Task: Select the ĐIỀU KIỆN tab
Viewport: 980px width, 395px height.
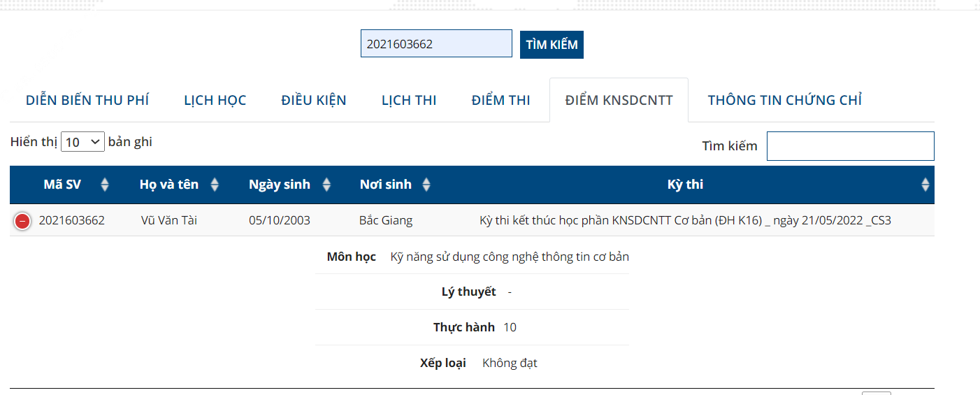Action: click(314, 100)
